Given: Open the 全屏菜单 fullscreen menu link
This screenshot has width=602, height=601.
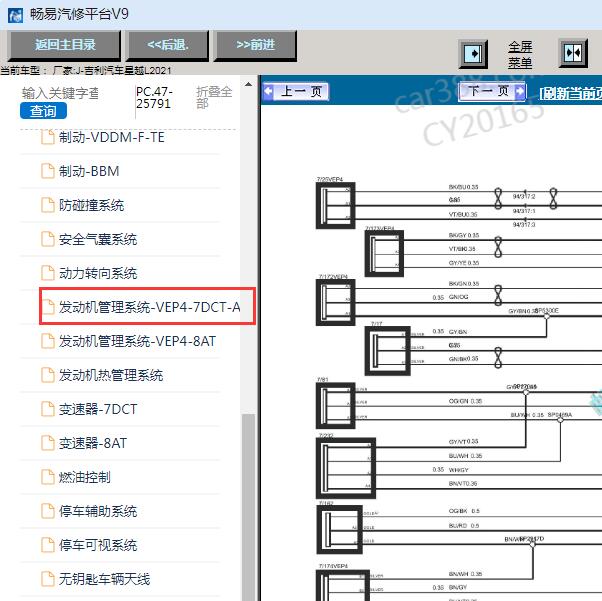Looking at the screenshot, I should click(520, 55).
